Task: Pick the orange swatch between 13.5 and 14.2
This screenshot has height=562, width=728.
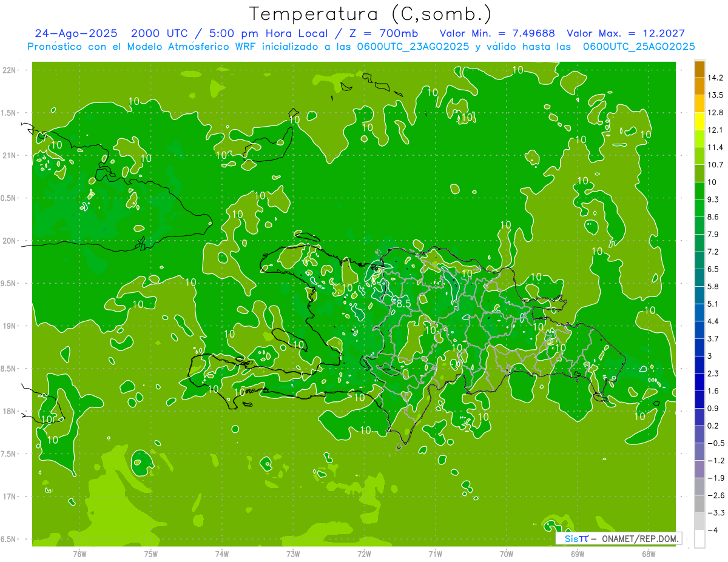Action: click(x=699, y=86)
